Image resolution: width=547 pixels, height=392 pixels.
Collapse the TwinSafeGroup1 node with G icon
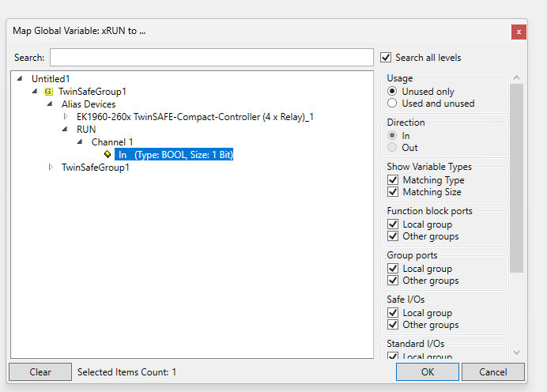click(x=35, y=92)
